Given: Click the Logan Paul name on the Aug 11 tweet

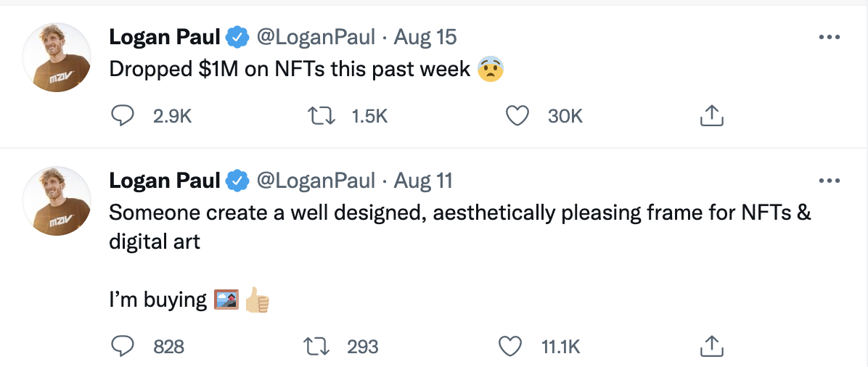Looking at the screenshot, I should pyautogui.click(x=164, y=181).
